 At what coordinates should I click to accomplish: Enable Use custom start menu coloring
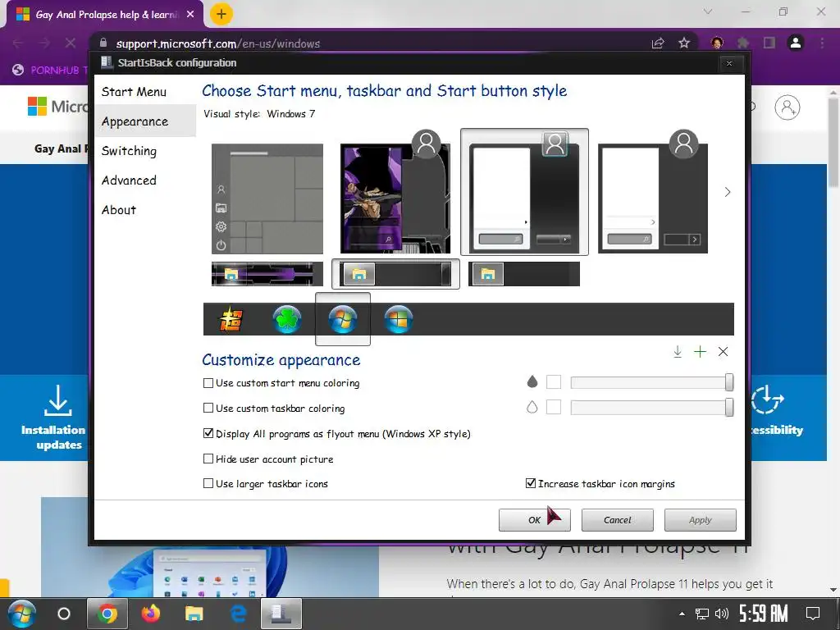(x=208, y=383)
